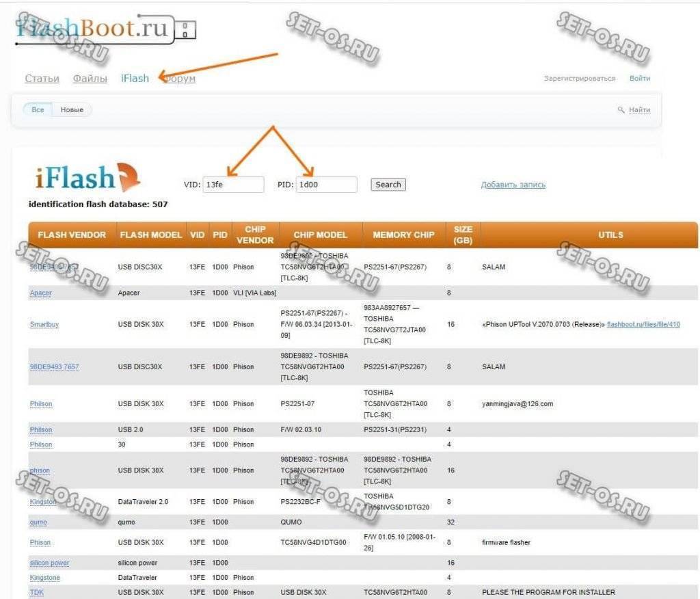Select the Все filter tab

(x=38, y=110)
